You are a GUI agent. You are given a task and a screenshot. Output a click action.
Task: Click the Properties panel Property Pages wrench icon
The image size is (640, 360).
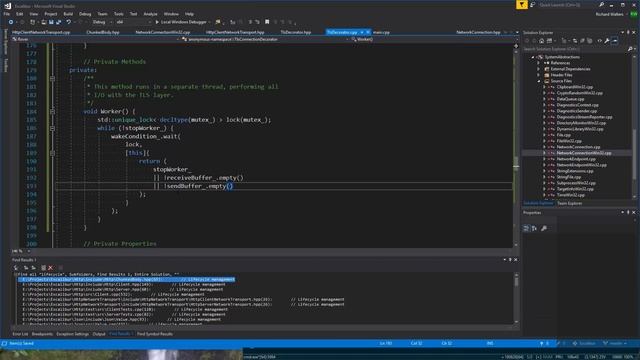click(x=544, y=229)
